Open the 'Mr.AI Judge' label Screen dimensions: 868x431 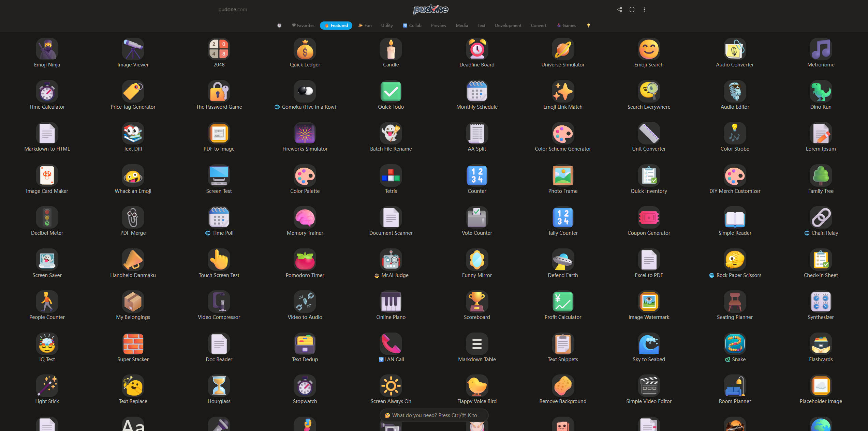[391, 275]
